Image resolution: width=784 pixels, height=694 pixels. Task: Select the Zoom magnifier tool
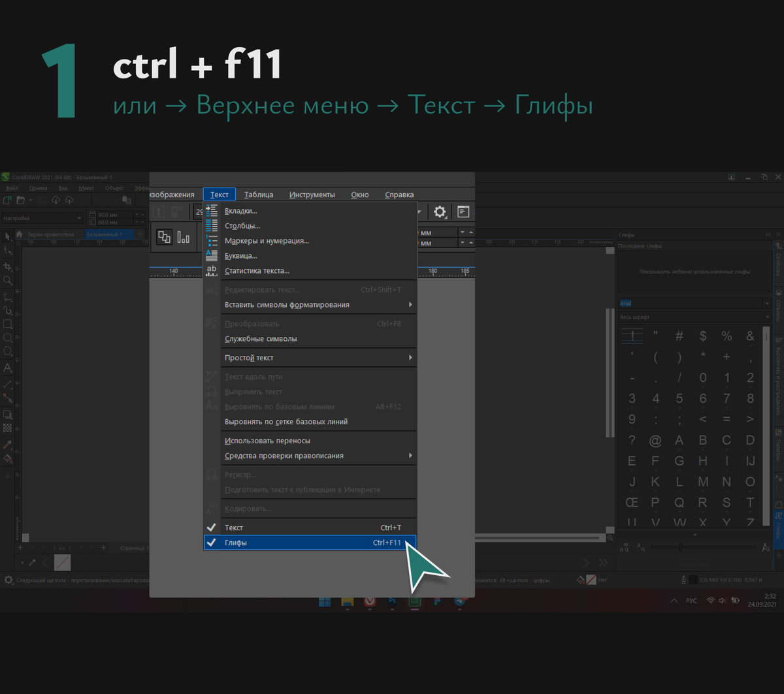[x=8, y=280]
